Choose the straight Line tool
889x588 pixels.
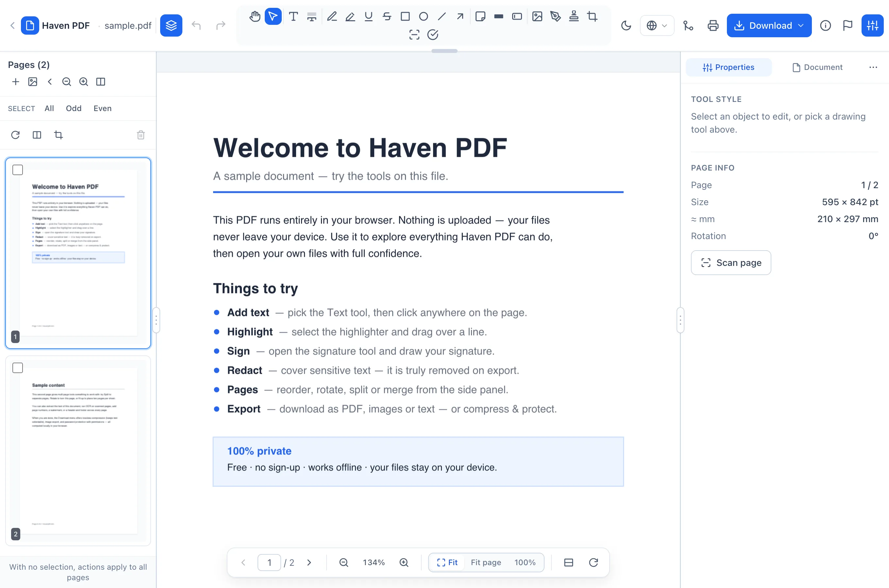coord(442,17)
